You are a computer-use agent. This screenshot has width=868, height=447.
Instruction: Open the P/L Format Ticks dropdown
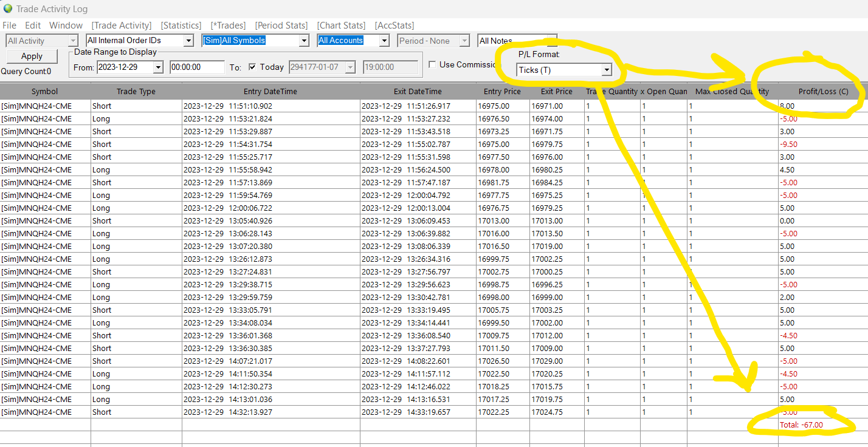pyautogui.click(x=605, y=70)
